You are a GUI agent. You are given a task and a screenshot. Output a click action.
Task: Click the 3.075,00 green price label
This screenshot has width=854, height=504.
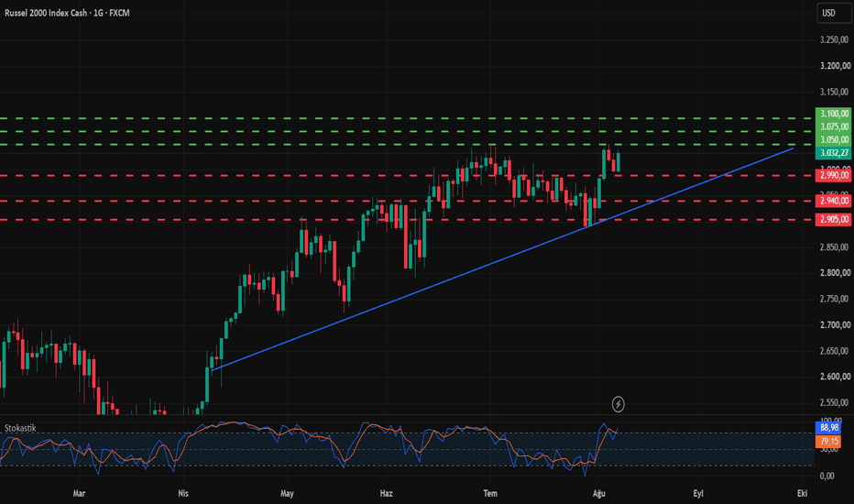[834, 126]
